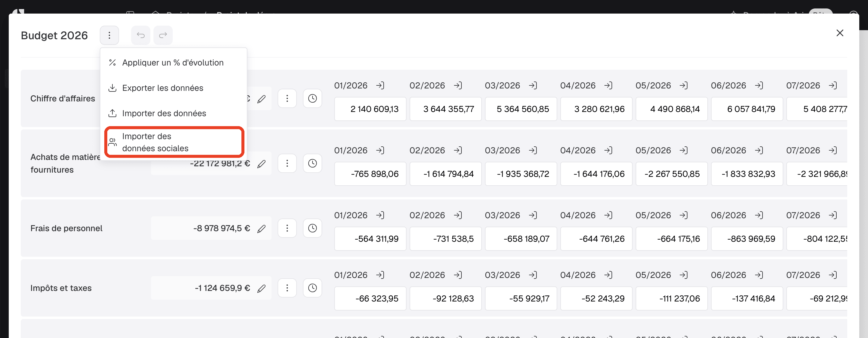Click Achats field with -2 267 550,85
Image resolution: width=868 pixels, height=338 pixels.
[x=671, y=174]
